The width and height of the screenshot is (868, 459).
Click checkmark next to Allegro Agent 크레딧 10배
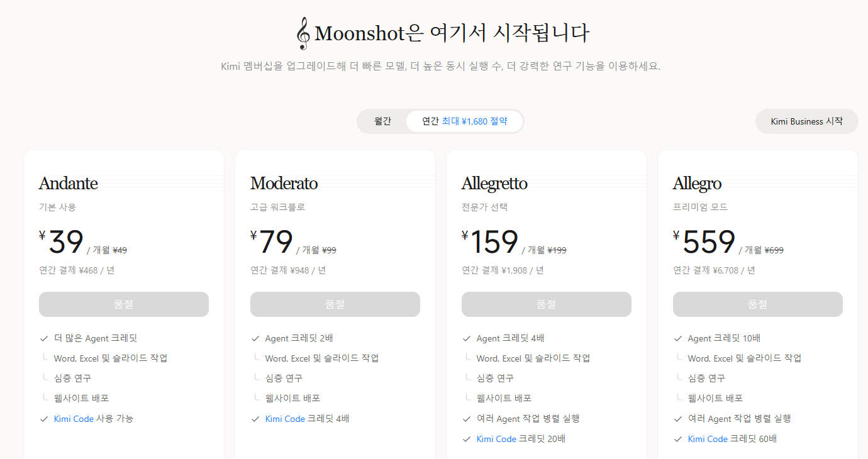point(678,338)
